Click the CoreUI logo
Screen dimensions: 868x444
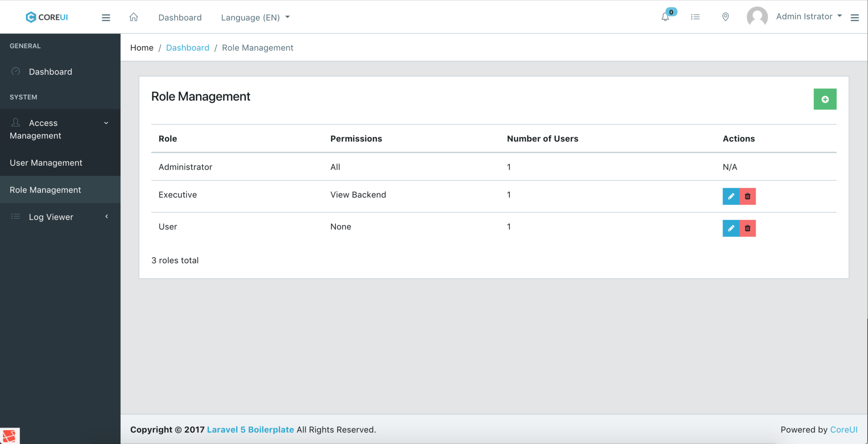(x=46, y=17)
